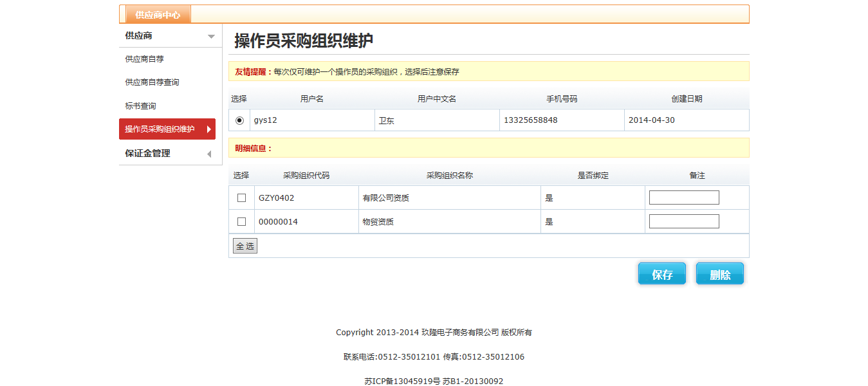This screenshot has height=386, width=868.
Task: Tick the checkbox for 00000014 row
Action: click(x=242, y=222)
